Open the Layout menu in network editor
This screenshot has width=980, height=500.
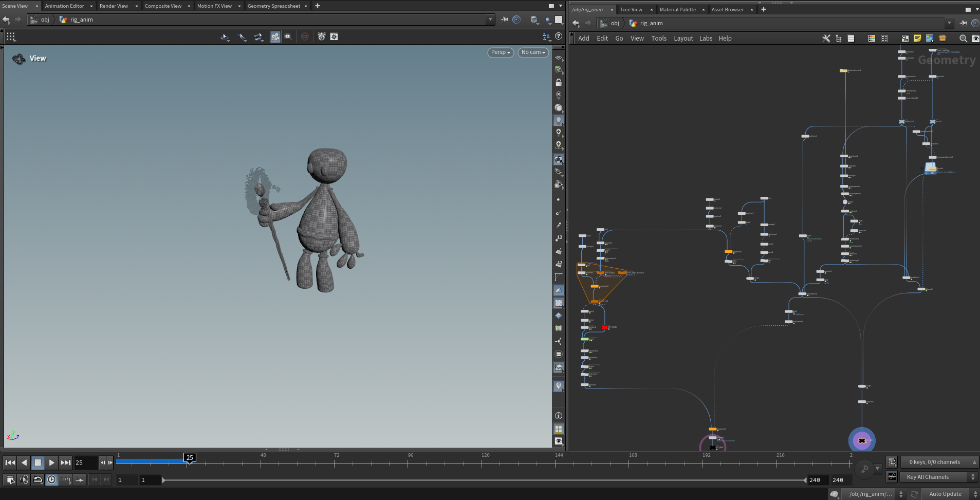tap(683, 39)
